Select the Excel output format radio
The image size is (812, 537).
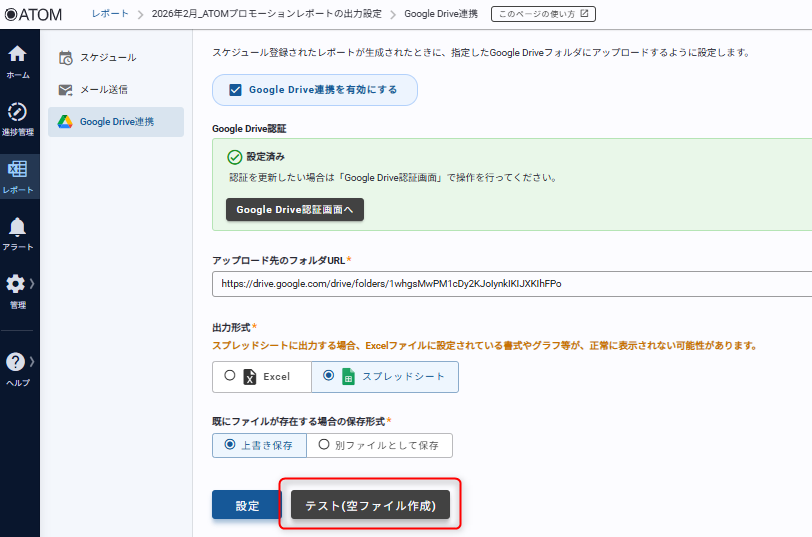tap(230, 376)
